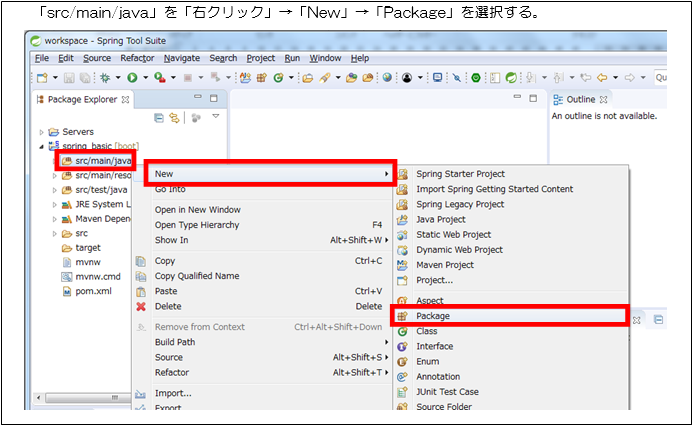Click the Copy icon in context menu

141,261
